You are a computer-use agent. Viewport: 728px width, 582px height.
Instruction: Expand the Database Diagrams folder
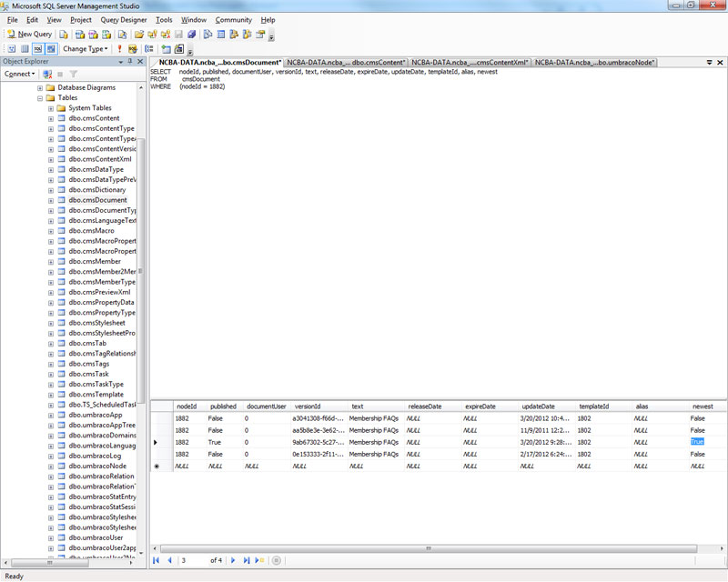[40, 87]
